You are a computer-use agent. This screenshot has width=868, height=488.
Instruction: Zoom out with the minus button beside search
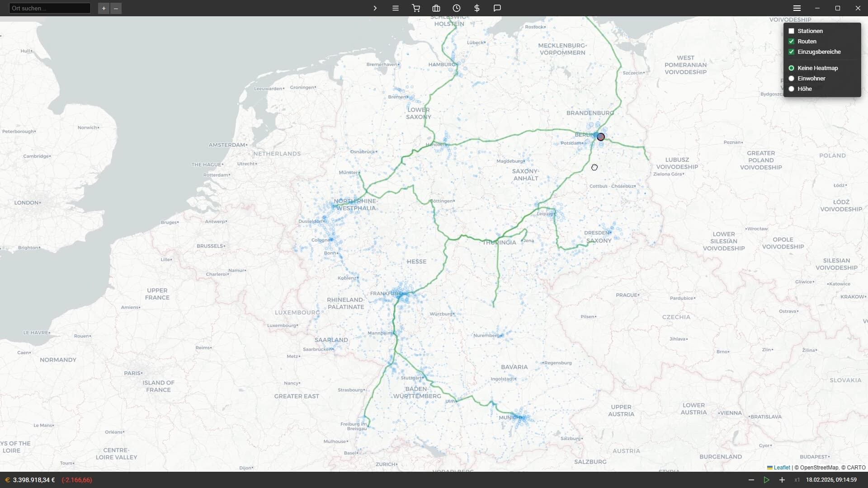tap(116, 8)
